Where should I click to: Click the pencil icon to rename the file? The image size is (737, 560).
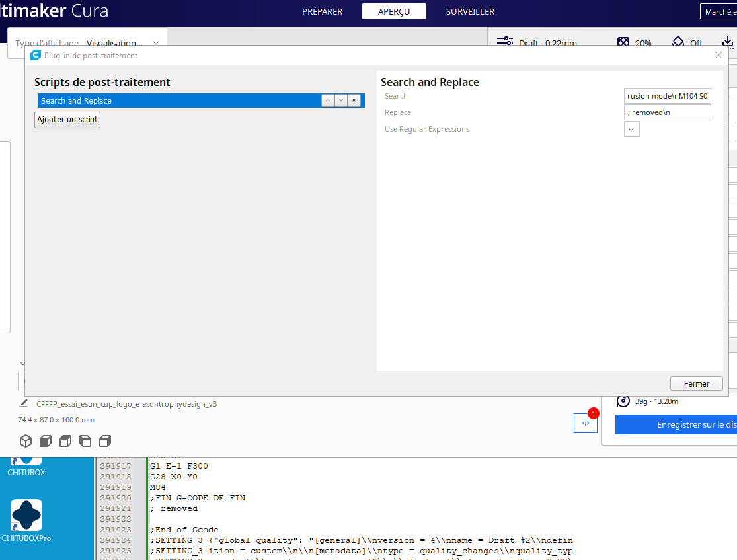pos(24,403)
